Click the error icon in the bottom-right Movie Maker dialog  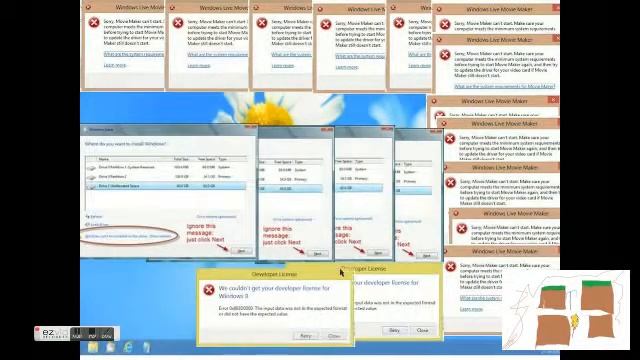pos(451,267)
